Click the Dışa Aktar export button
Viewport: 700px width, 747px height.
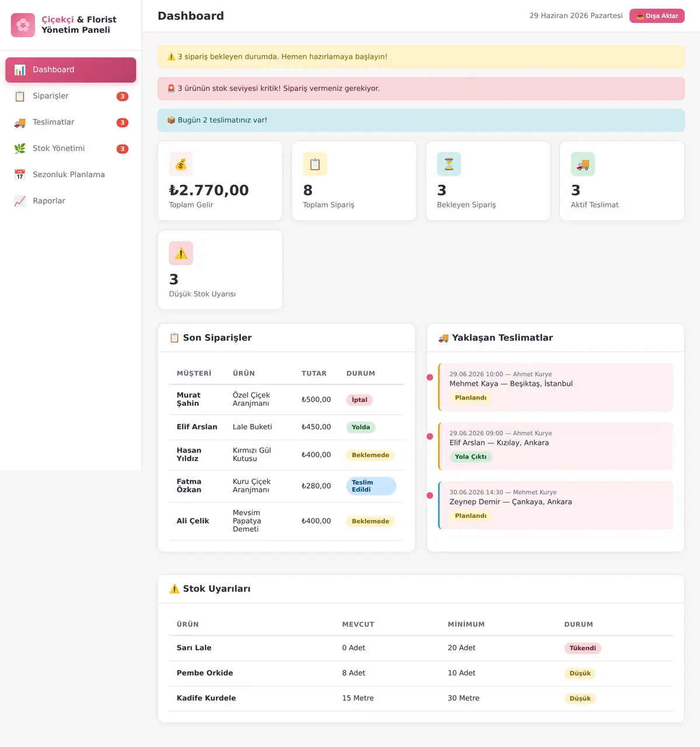point(657,16)
